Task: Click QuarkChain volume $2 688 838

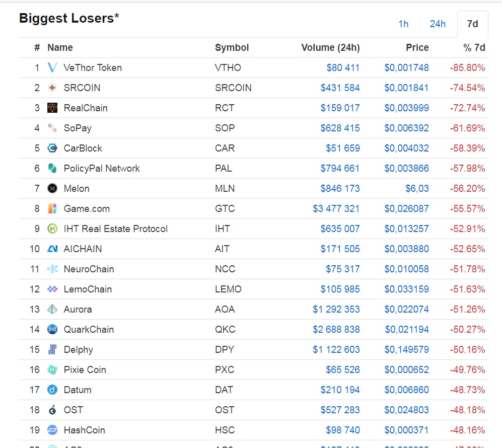Action: [x=336, y=329]
